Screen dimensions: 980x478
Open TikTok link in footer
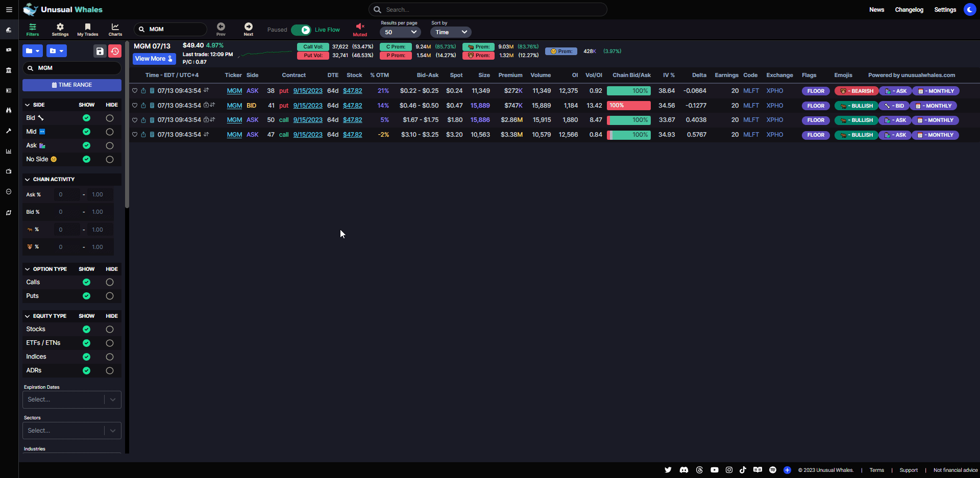(x=743, y=470)
